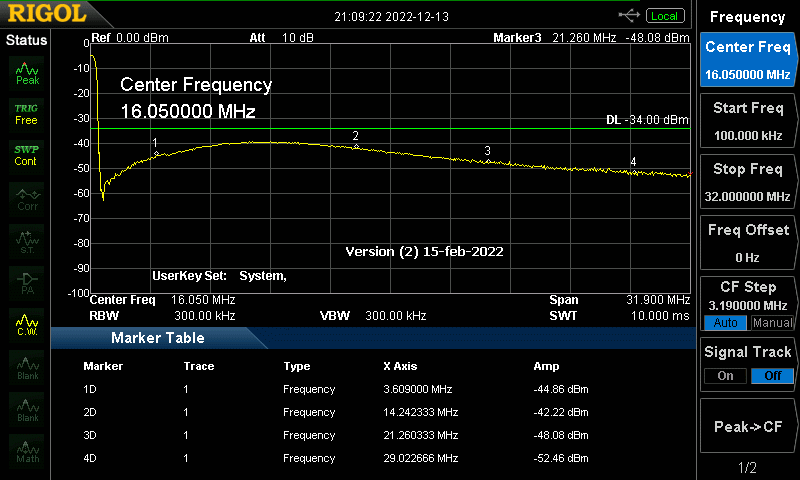The image size is (800, 480).
Task: Click the Corr correction status icon
Action: pos(27,197)
